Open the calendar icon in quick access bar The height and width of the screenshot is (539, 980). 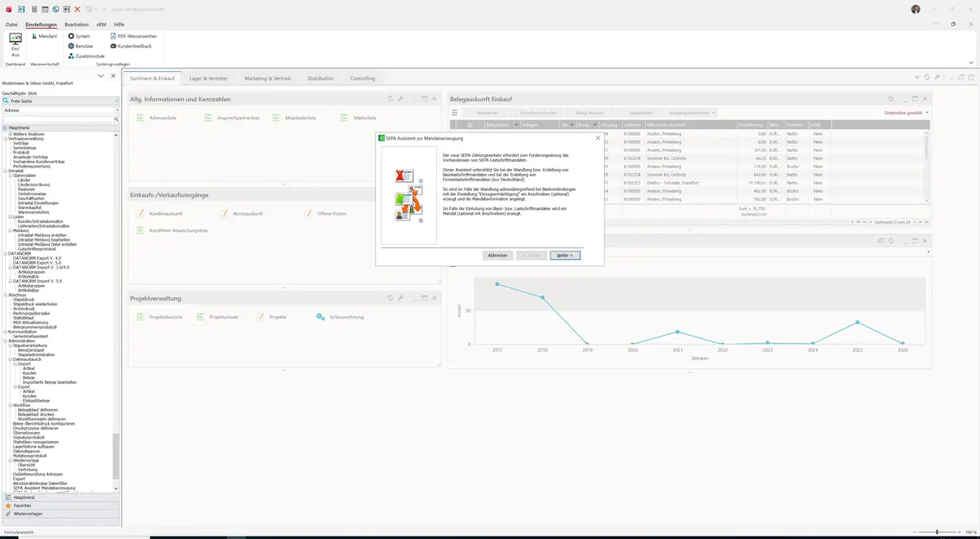point(45,9)
